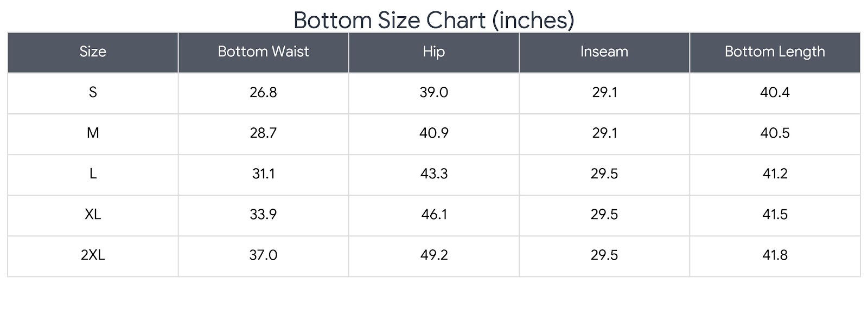Click the Bottom Waist column header
Viewport: 868px width, 309px height.
pyautogui.click(x=263, y=51)
